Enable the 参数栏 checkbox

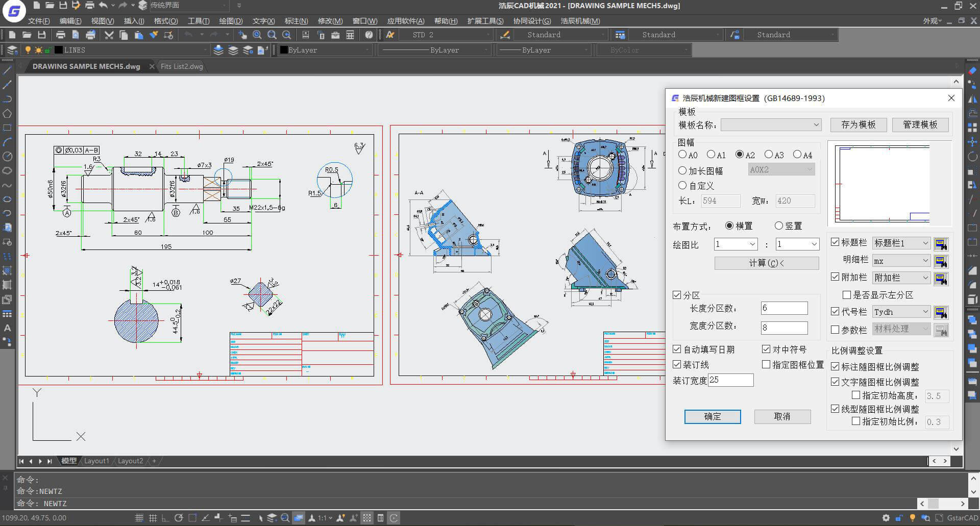click(x=836, y=330)
